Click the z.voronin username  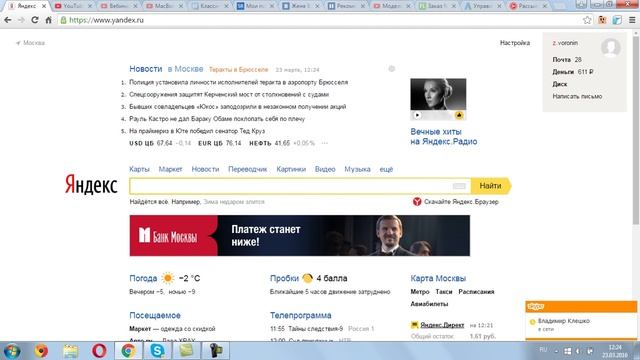coord(565,43)
